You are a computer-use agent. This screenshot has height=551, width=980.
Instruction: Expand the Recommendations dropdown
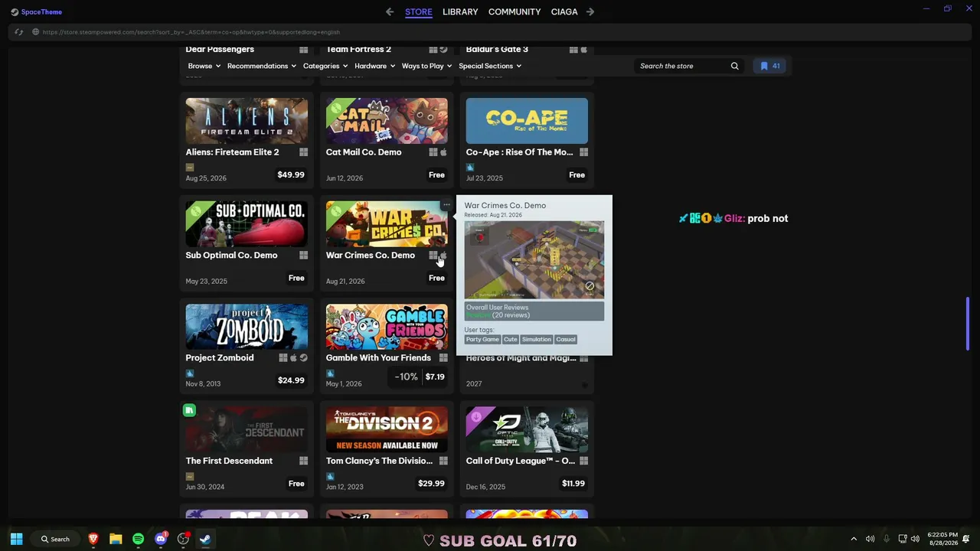(x=262, y=66)
